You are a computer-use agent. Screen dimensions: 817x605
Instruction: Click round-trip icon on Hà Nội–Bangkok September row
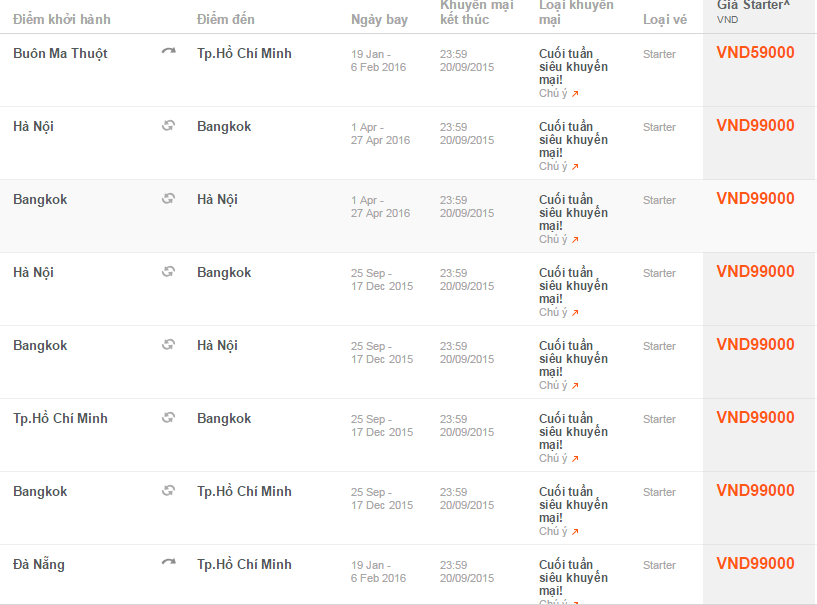[168, 272]
